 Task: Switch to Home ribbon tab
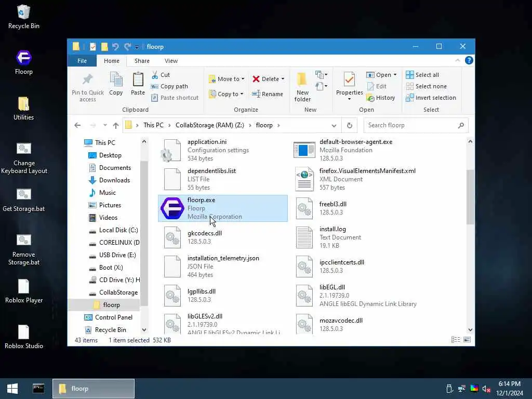click(112, 61)
